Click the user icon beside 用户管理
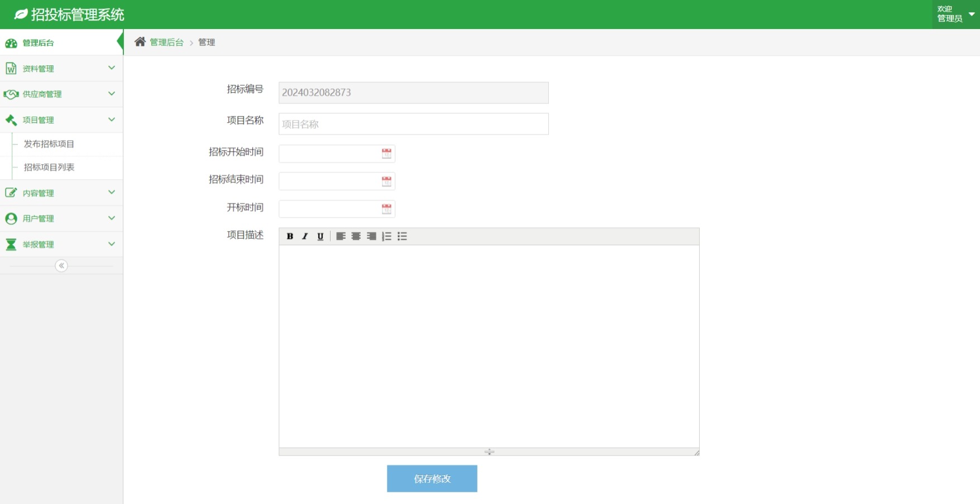 11,218
